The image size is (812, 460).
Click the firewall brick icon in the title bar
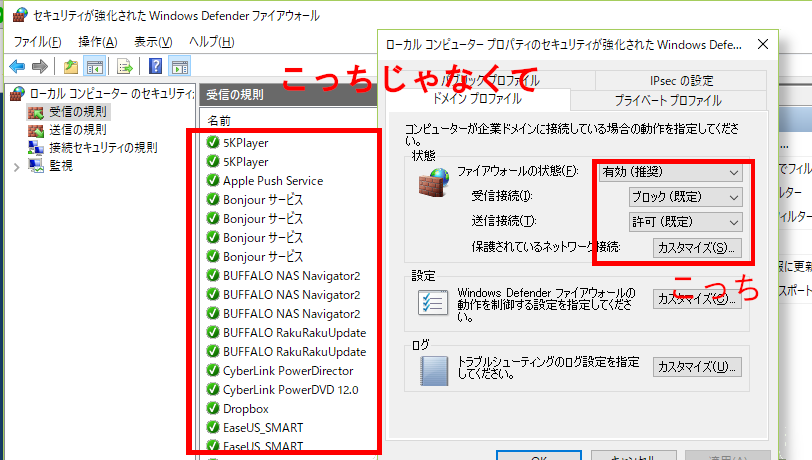pos(20,16)
